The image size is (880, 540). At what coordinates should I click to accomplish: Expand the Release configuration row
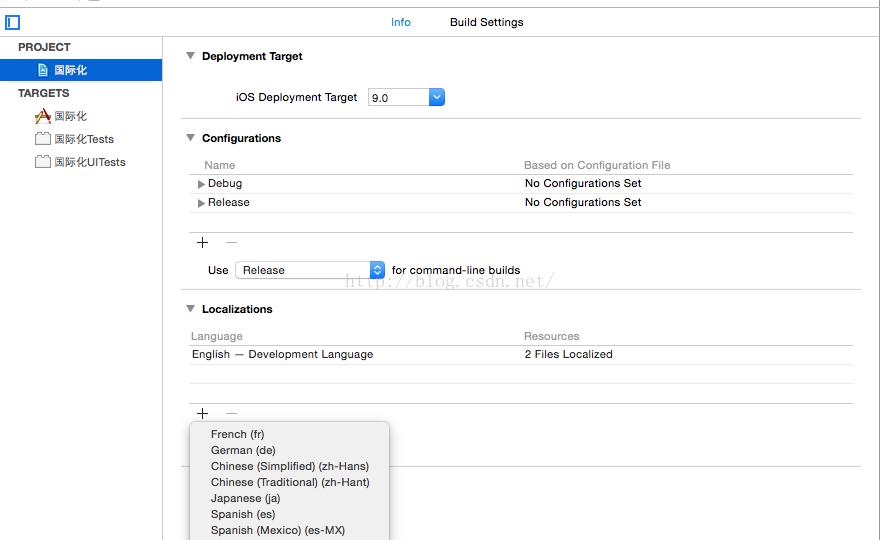(x=201, y=203)
